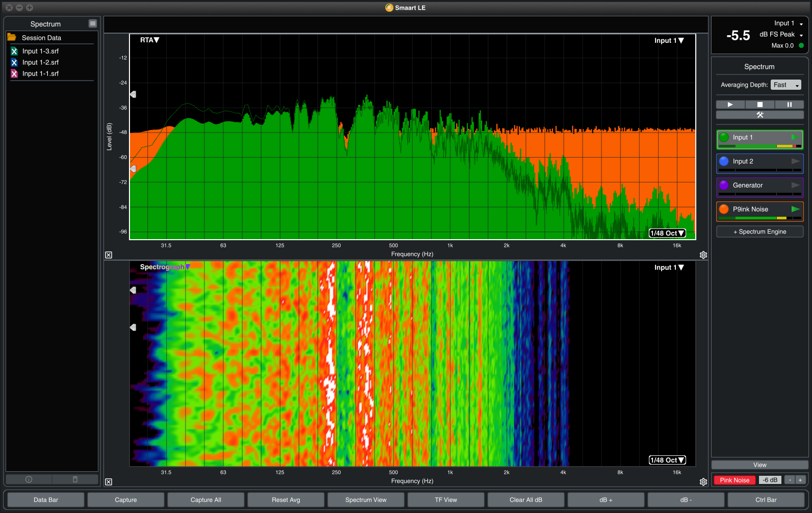Click green clip indicator beside Max 0.0
812x513 pixels.
tap(801, 45)
